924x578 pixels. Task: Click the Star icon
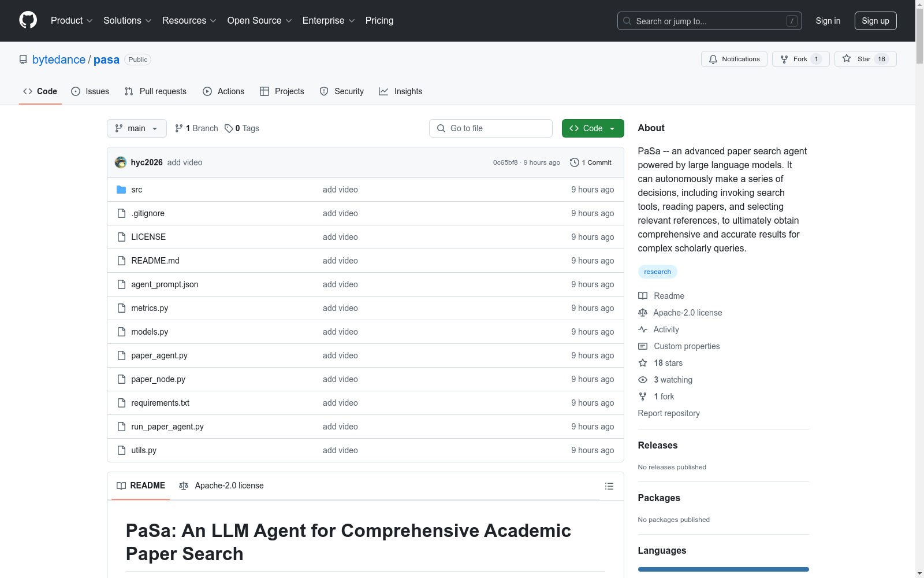tap(847, 58)
